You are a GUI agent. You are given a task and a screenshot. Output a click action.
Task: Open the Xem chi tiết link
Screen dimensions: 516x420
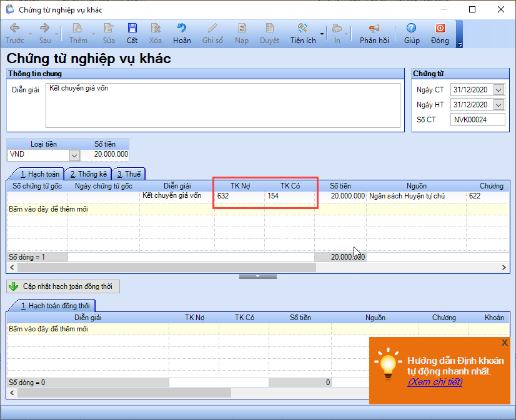click(435, 382)
